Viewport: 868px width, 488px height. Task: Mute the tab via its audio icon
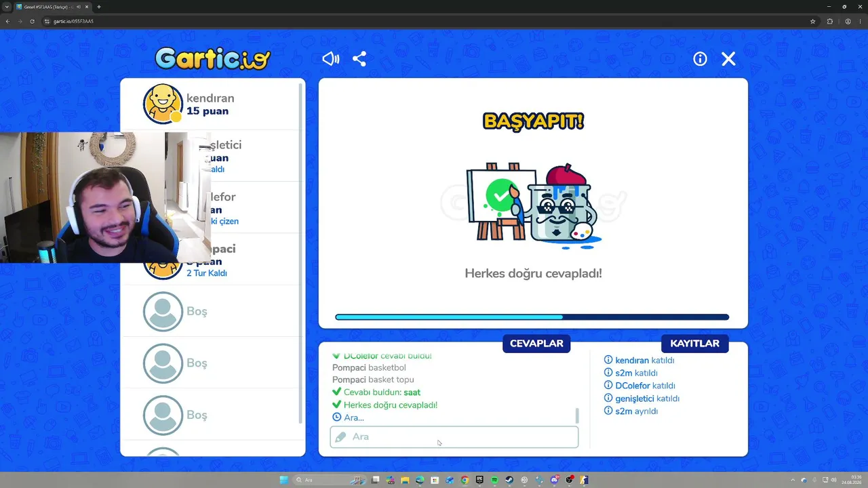coord(79,7)
